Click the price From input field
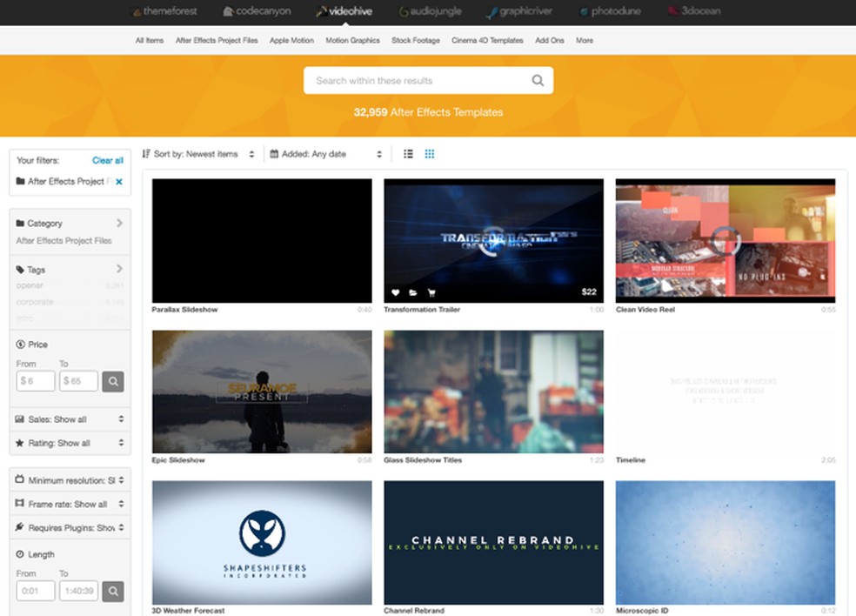Image resolution: width=856 pixels, height=616 pixels. (x=35, y=381)
